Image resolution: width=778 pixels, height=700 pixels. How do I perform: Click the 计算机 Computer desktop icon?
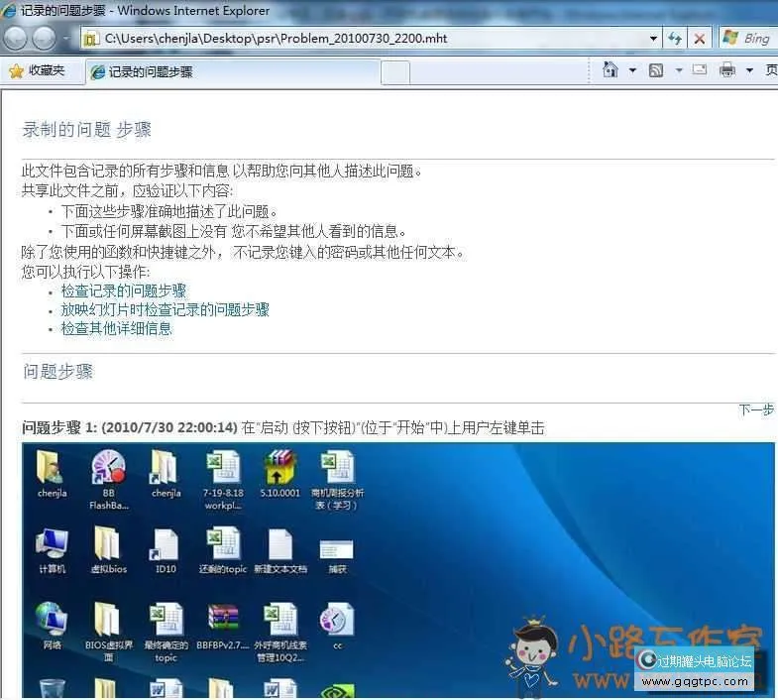[x=52, y=550]
